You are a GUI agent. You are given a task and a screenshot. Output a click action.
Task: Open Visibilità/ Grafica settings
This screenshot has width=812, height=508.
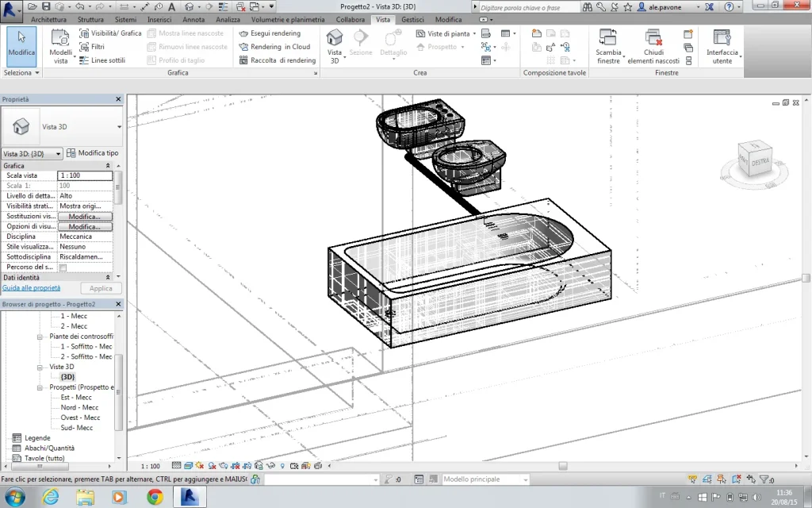coord(110,33)
